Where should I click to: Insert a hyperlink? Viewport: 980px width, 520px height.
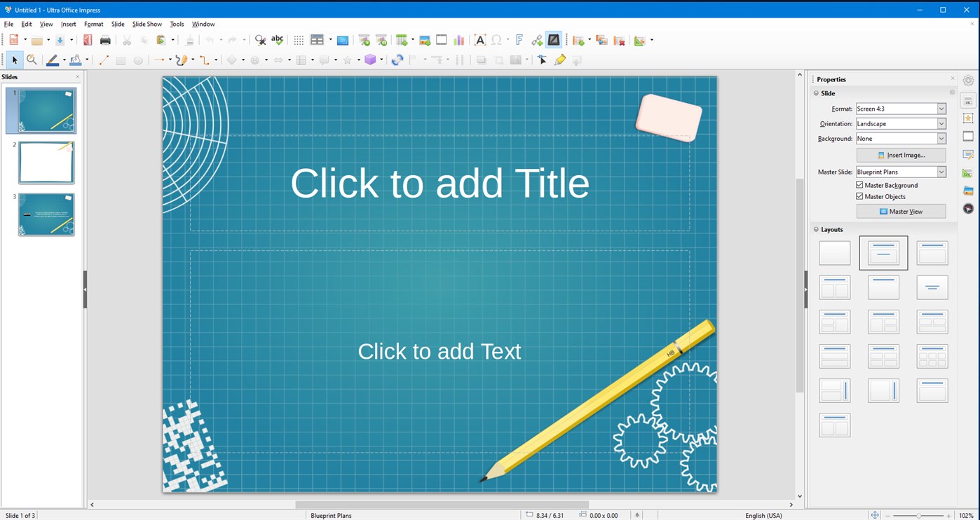[x=536, y=40]
